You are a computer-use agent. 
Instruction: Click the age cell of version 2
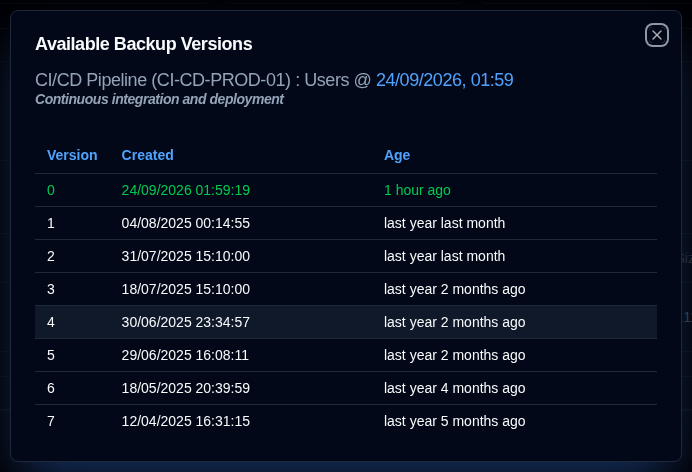point(444,256)
